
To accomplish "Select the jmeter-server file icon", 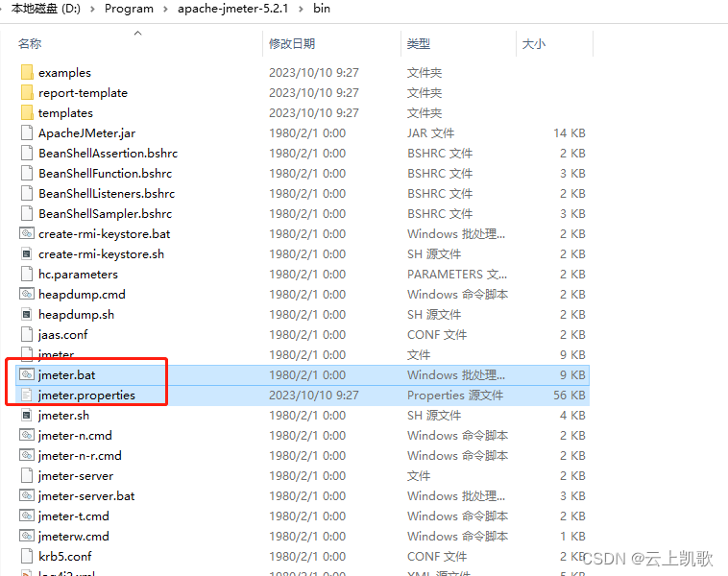I will pos(27,476).
